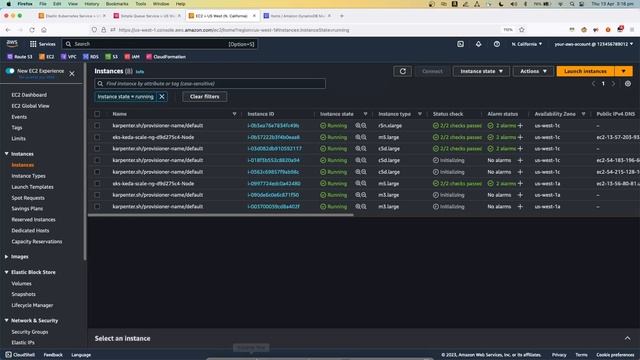
Task: Open Instance Types in the sidebar
Action: [29, 176]
